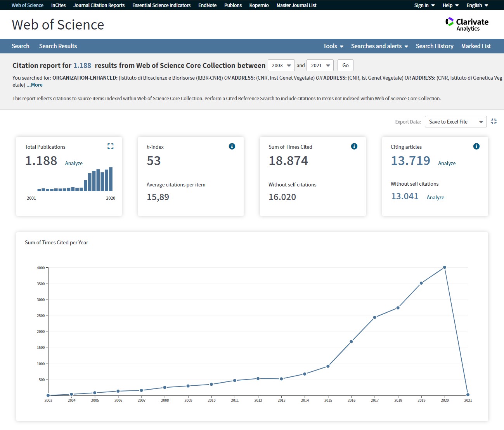Image resolution: width=504 pixels, height=430 pixels.
Task: Open Journal Citation Reports
Action: [x=99, y=5]
